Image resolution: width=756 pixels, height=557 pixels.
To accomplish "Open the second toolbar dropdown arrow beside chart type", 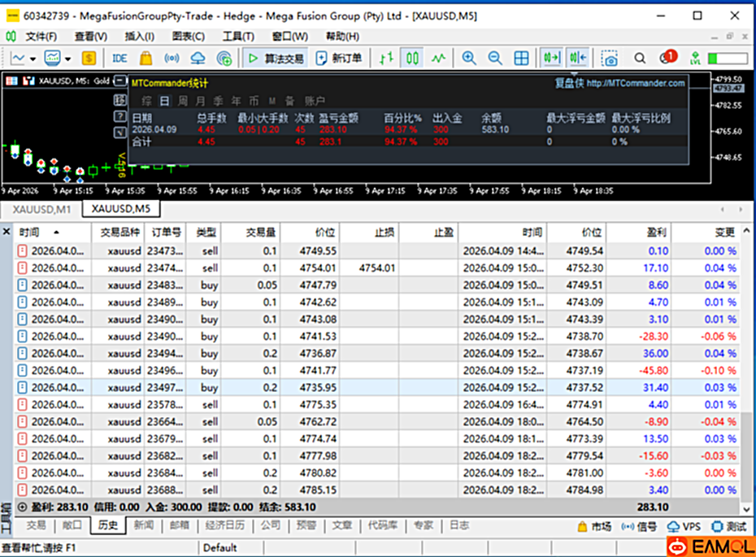I will (x=68, y=59).
